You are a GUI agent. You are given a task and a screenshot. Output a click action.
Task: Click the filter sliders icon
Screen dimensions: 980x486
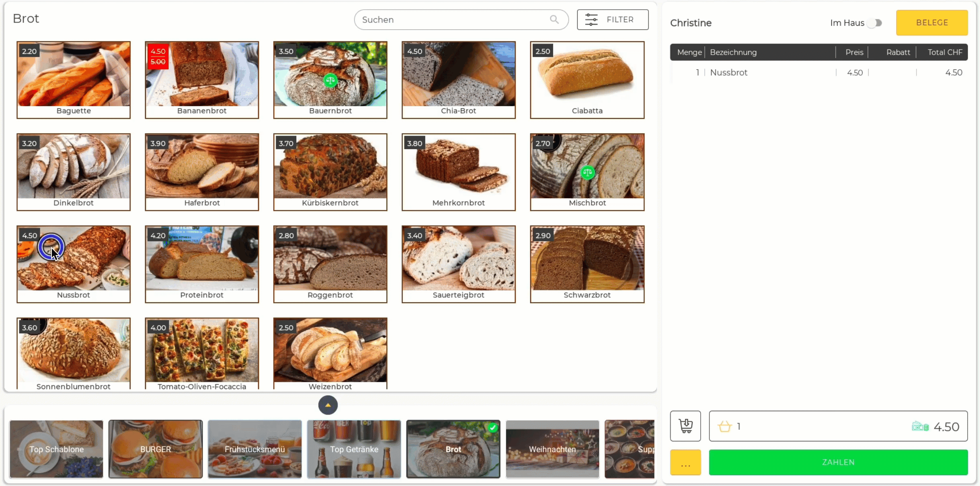591,19
